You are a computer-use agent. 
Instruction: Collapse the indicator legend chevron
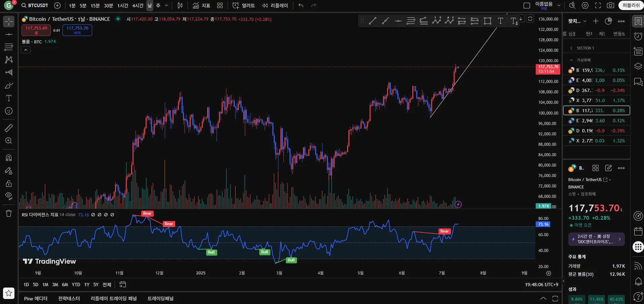(x=26, y=50)
